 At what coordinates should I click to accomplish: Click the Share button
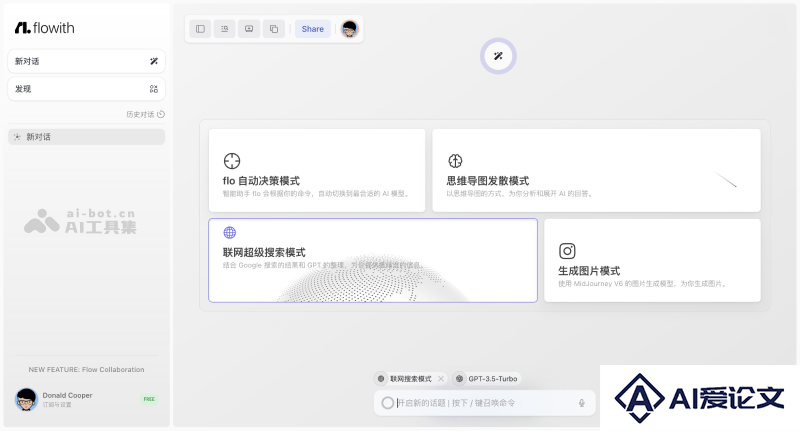(x=313, y=29)
